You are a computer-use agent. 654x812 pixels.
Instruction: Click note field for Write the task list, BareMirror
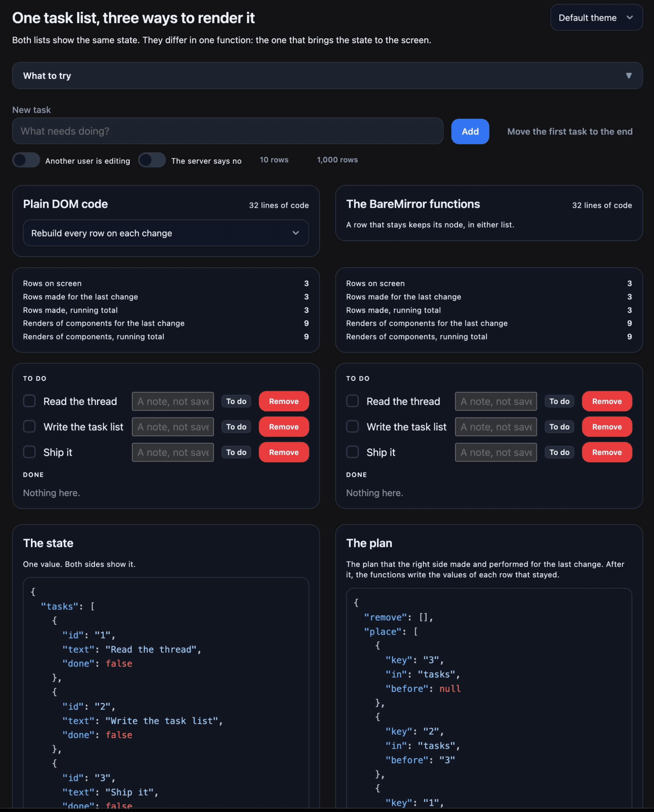pyautogui.click(x=496, y=427)
